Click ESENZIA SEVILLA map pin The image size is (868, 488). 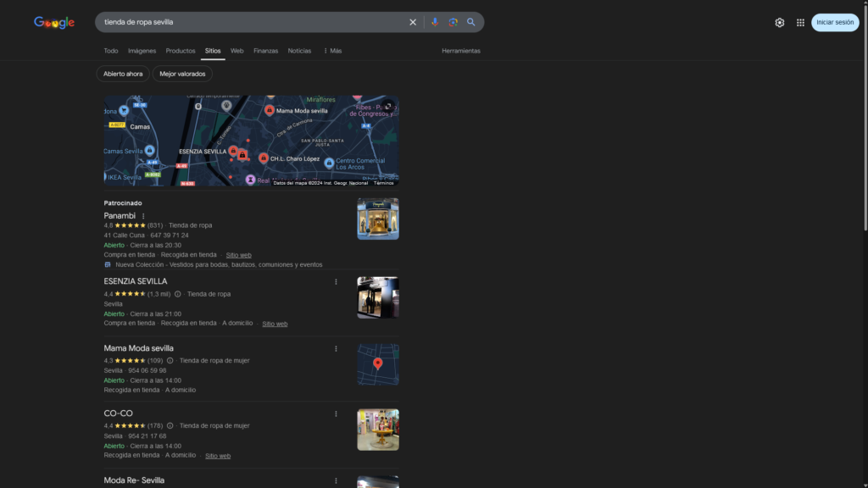[x=233, y=151]
